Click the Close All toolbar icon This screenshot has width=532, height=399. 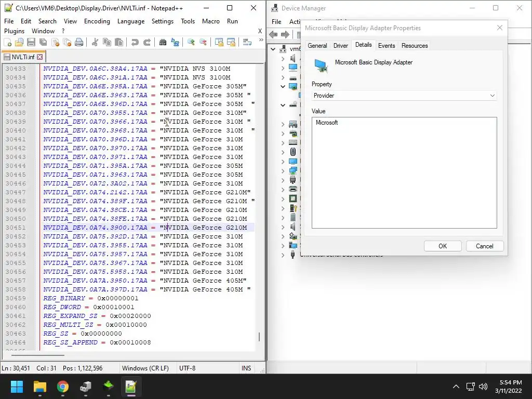tap(67, 43)
